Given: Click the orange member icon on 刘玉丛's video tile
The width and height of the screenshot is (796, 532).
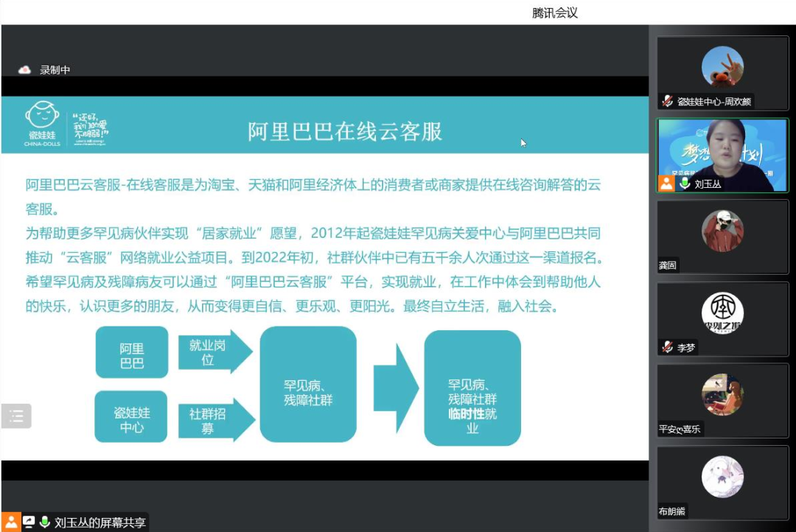Looking at the screenshot, I should (666, 183).
